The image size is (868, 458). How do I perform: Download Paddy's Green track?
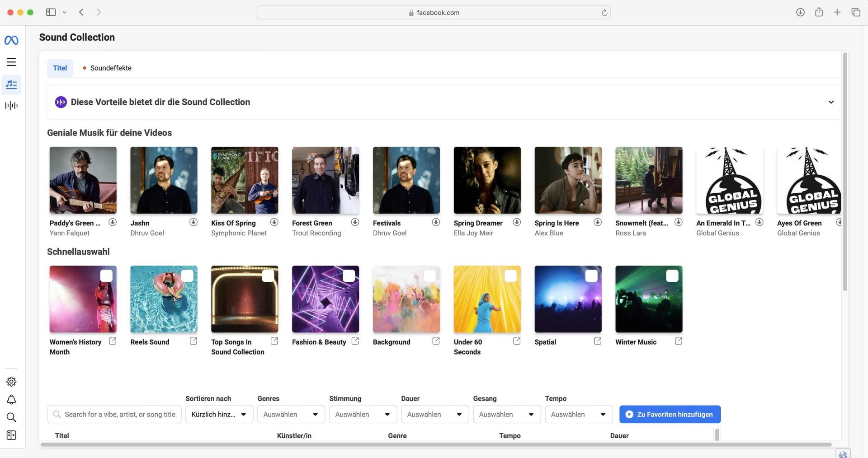pyautogui.click(x=112, y=222)
